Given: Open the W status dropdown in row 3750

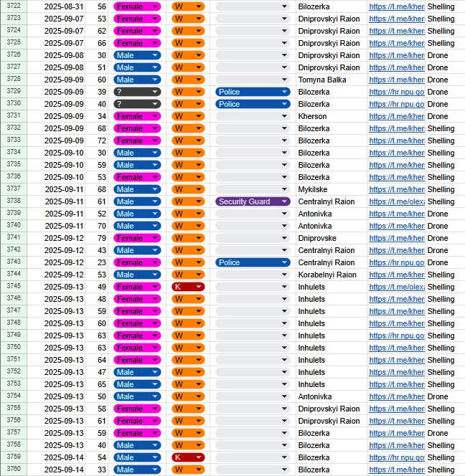Looking at the screenshot, I should click(188, 348).
